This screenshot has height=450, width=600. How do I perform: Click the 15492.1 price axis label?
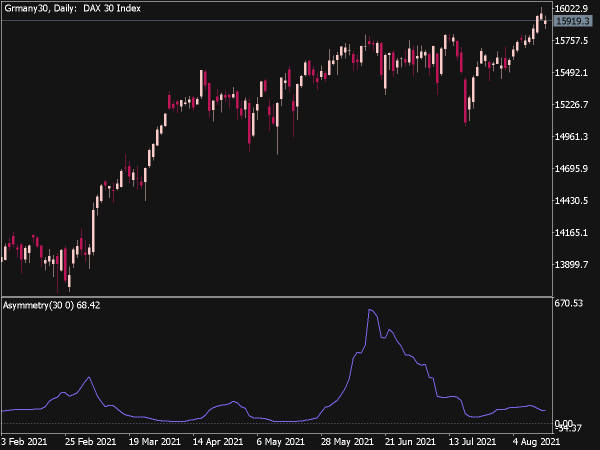pos(571,73)
